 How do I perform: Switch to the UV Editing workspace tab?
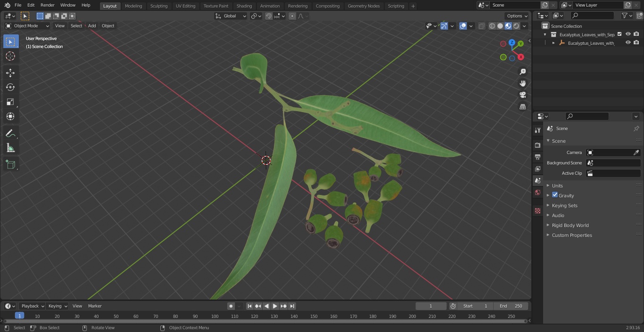coord(185,6)
